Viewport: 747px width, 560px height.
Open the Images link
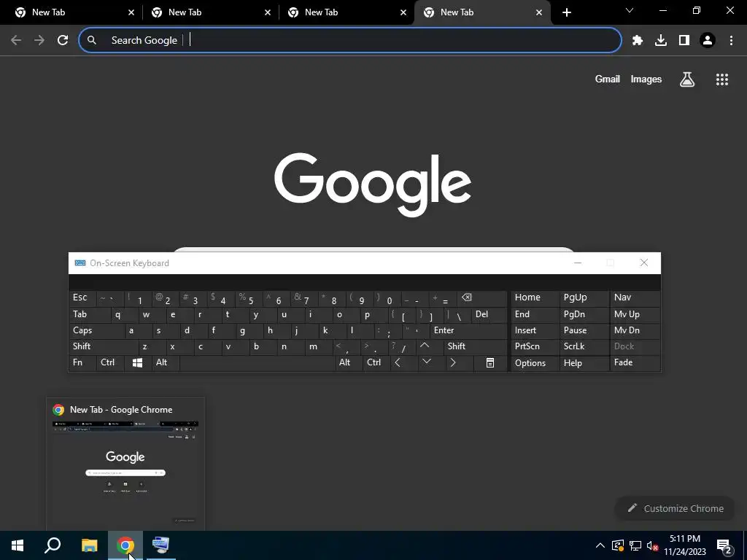(x=646, y=79)
